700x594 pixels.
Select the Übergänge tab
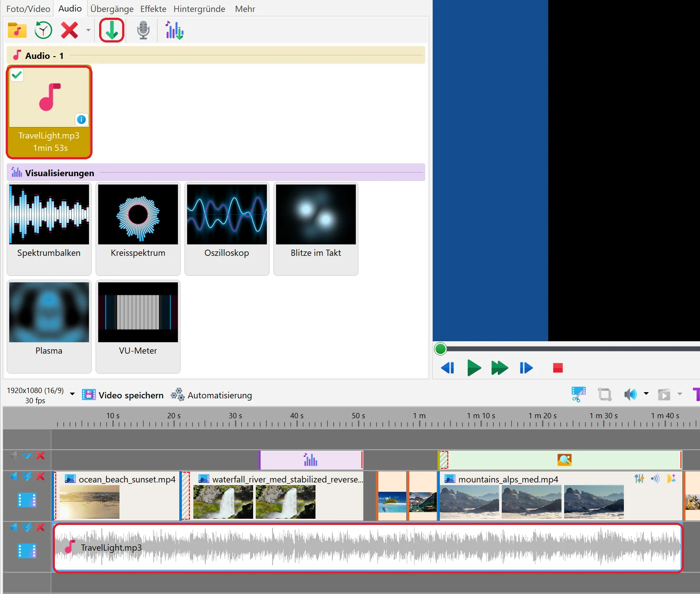pos(112,9)
